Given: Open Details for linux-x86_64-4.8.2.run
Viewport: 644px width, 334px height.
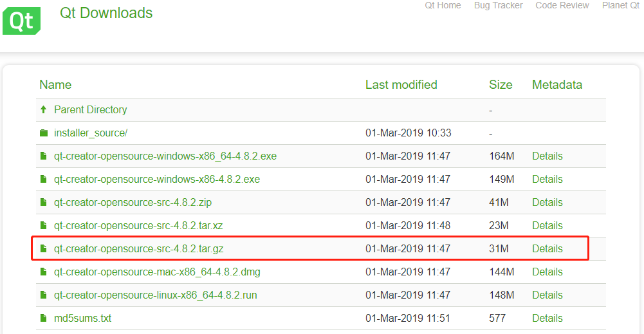Looking at the screenshot, I should (x=547, y=295).
